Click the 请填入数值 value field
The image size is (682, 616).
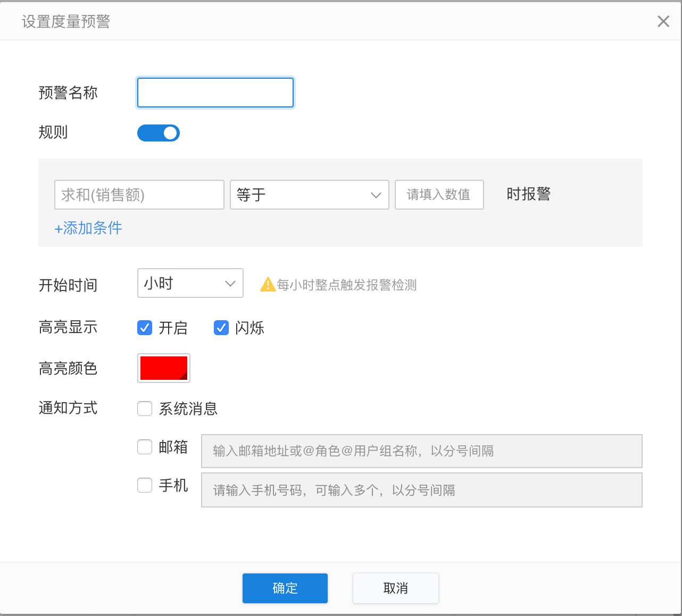(x=439, y=195)
